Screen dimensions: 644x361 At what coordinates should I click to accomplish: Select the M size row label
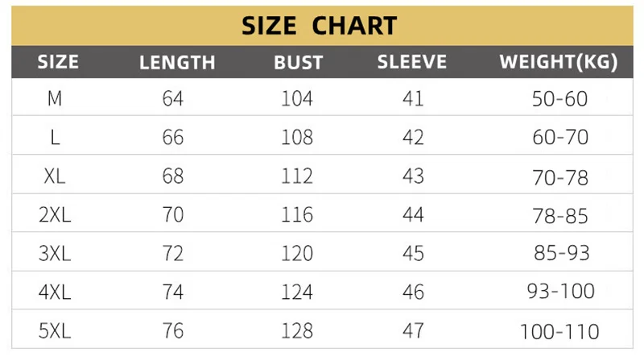pos(55,99)
